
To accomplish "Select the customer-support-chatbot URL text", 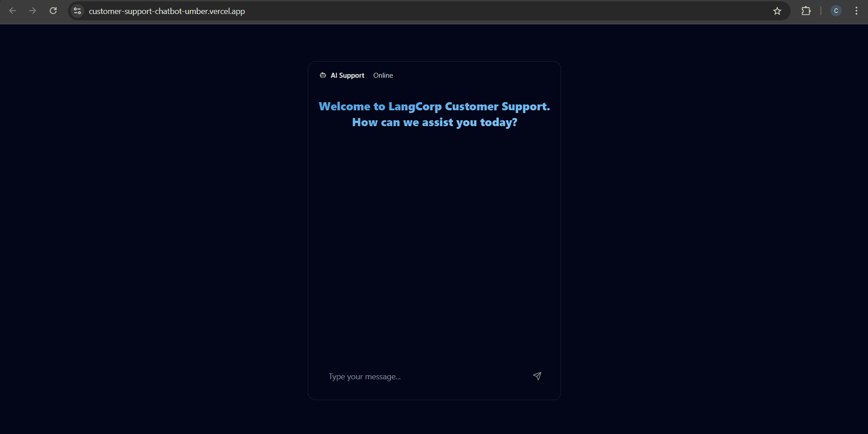I will pos(167,11).
